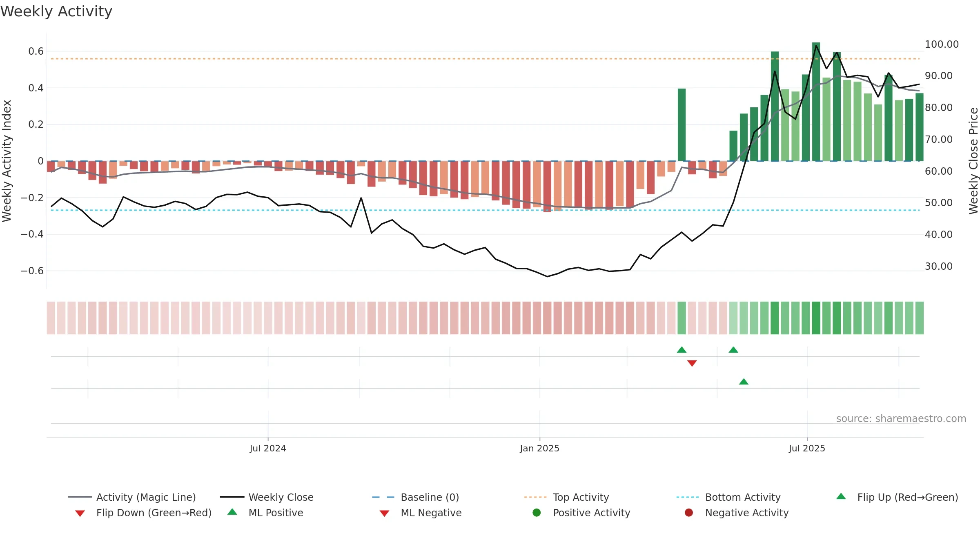The height and width of the screenshot is (551, 980).
Task: Click the −0.6 activity axis tick
Action: [x=32, y=271]
